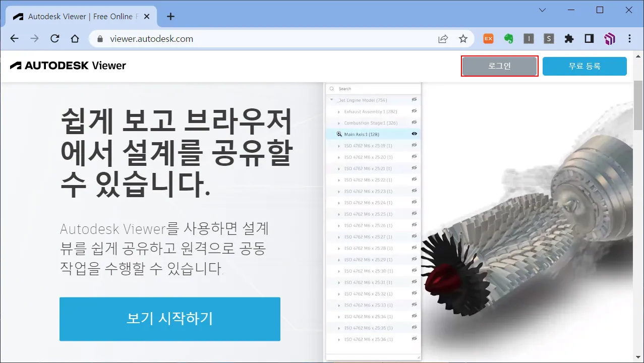
Task: Click the page vertical scrollbar thumb
Action: click(638, 105)
